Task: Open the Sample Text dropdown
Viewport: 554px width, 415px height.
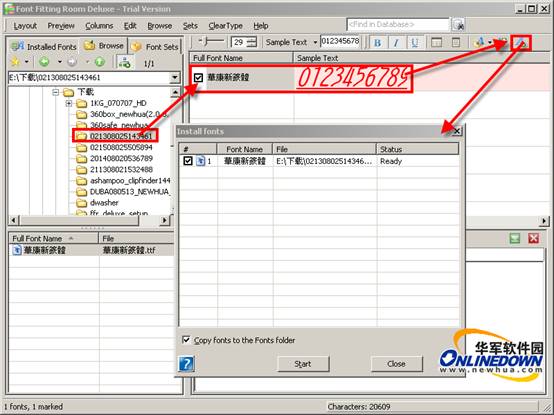Action: coord(315,43)
